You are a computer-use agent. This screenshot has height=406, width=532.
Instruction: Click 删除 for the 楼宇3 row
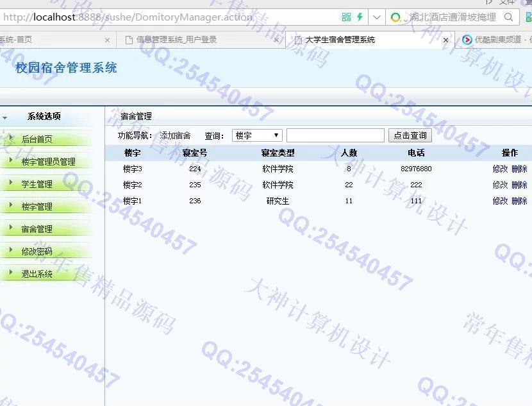pyautogui.click(x=519, y=169)
